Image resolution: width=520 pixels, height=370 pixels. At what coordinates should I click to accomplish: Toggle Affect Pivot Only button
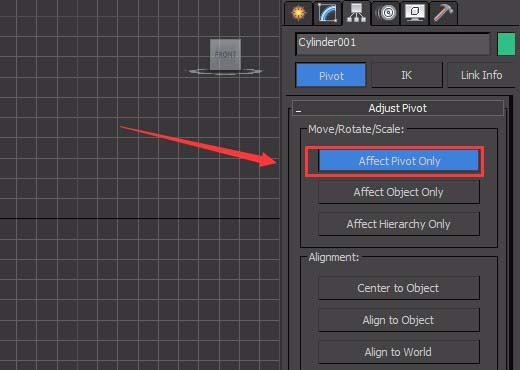pyautogui.click(x=399, y=161)
